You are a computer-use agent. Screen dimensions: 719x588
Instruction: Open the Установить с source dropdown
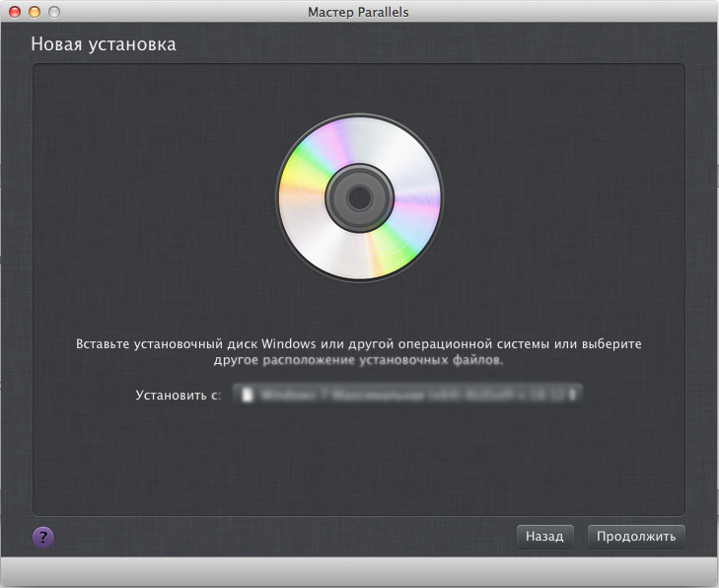click(406, 395)
